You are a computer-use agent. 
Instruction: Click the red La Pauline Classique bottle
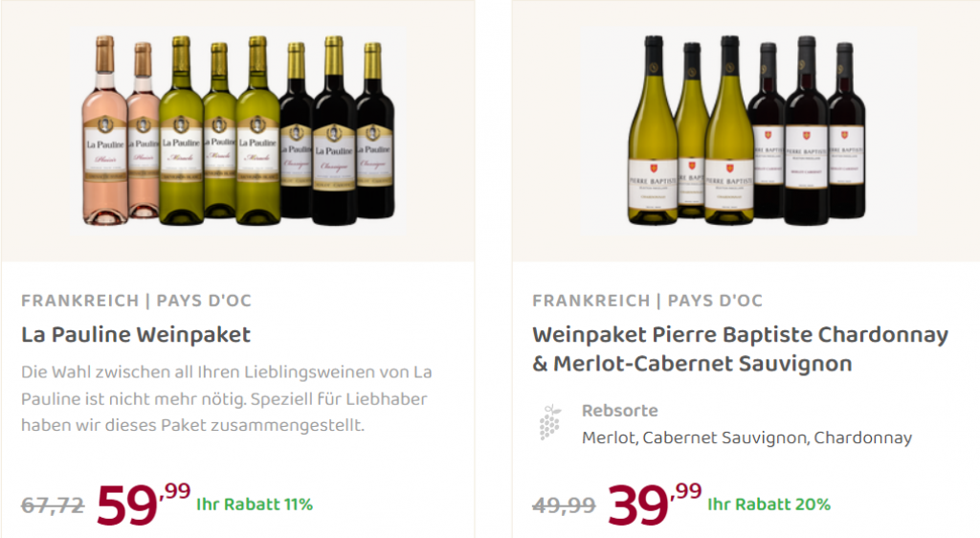click(x=333, y=131)
